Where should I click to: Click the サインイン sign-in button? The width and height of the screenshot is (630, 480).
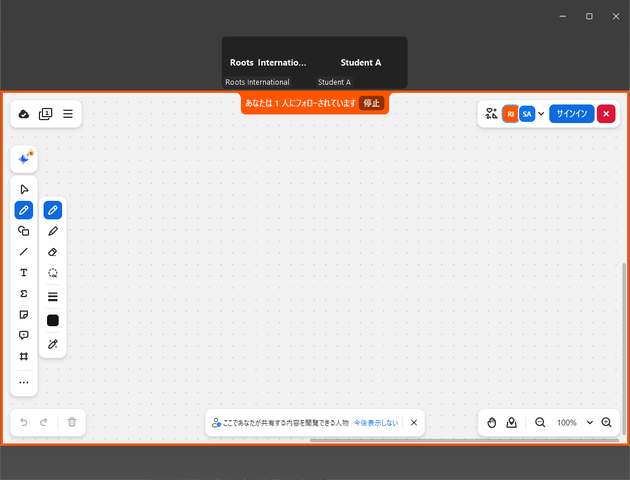tap(571, 114)
